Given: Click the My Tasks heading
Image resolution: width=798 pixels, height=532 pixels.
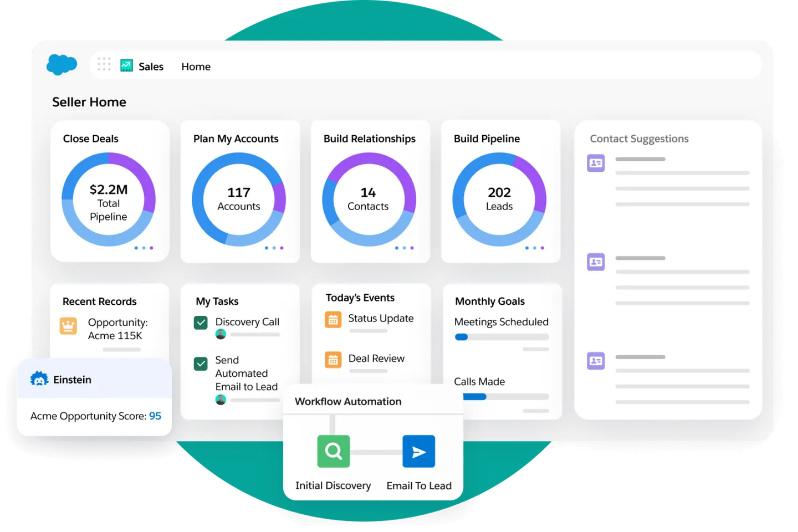Looking at the screenshot, I should click(x=217, y=301).
